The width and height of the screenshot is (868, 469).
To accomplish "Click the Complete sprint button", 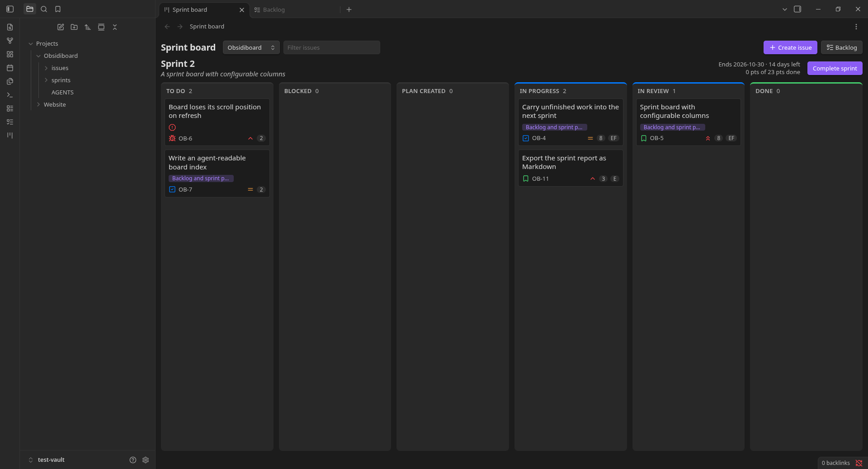I will [835, 68].
